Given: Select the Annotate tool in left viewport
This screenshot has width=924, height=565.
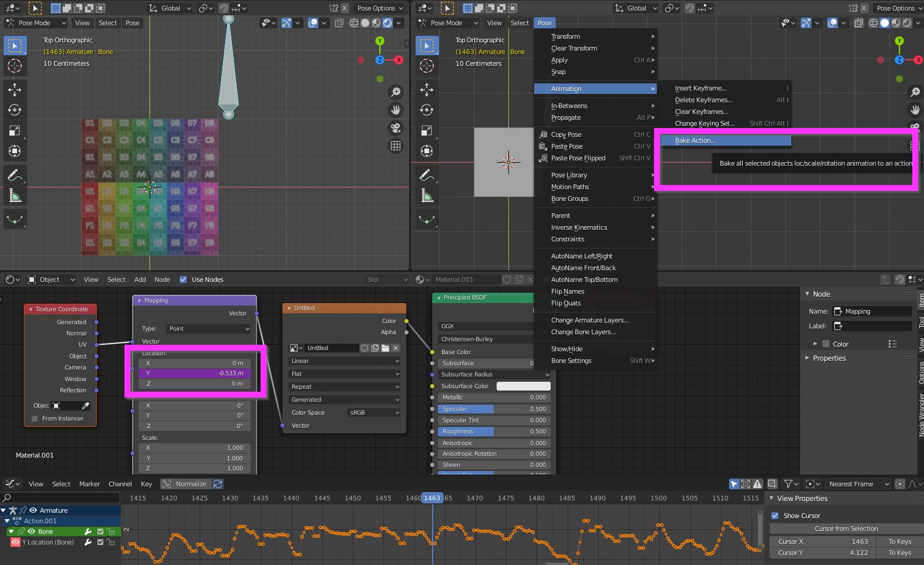Looking at the screenshot, I should (15, 175).
